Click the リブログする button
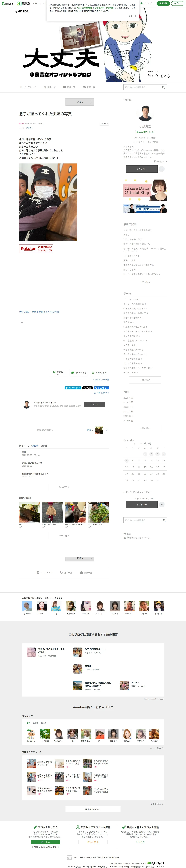186x868 pixels. (99, 372)
